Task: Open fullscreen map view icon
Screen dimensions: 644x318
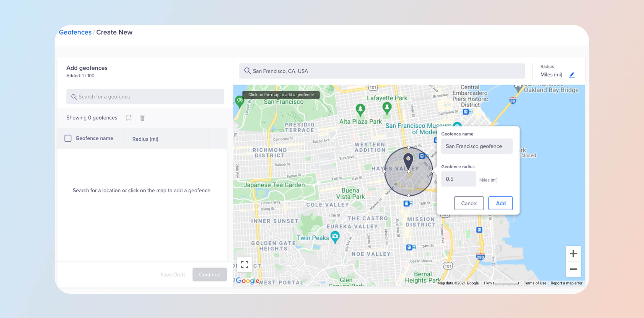Action: (x=245, y=265)
